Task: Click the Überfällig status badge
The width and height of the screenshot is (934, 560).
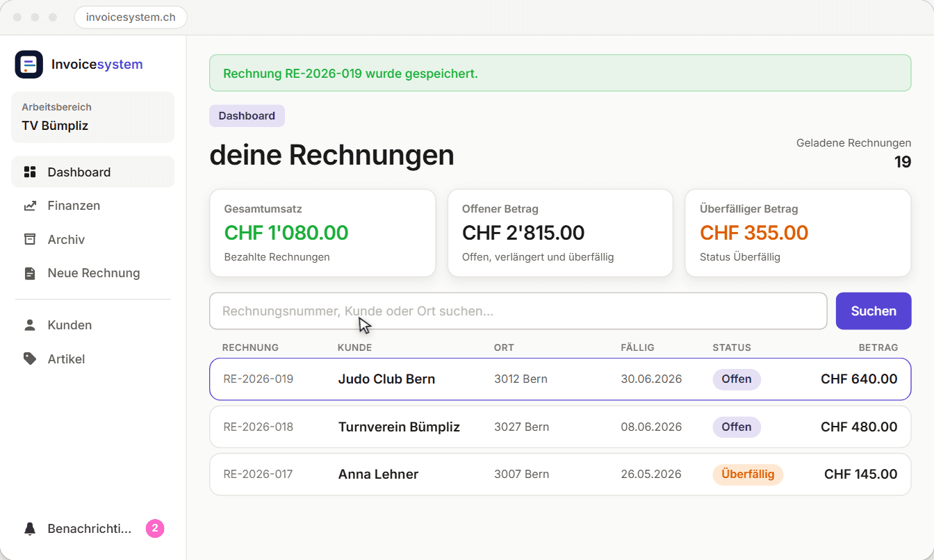Action: 748,475
